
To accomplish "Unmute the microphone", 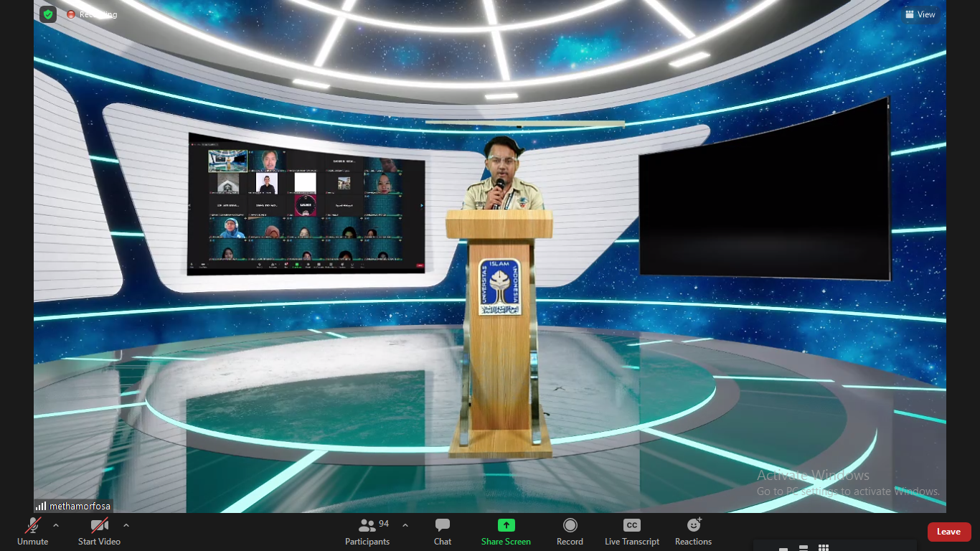I will point(33,532).
